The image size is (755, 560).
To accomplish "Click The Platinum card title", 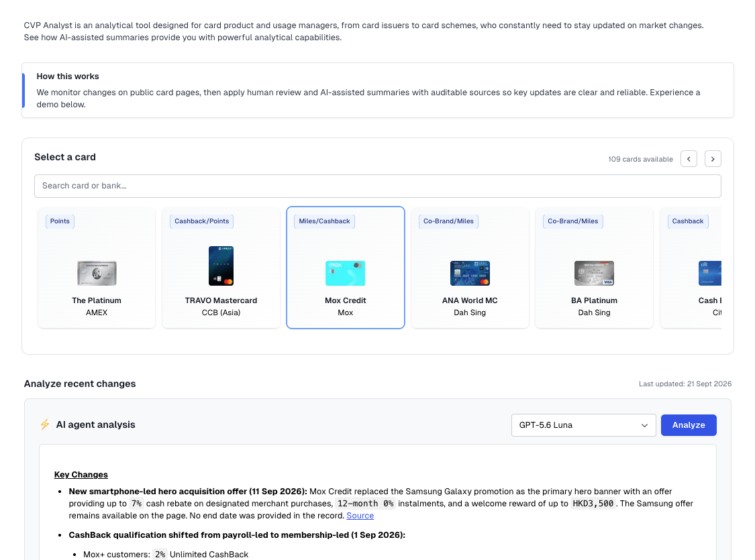I will coord(97,300).
